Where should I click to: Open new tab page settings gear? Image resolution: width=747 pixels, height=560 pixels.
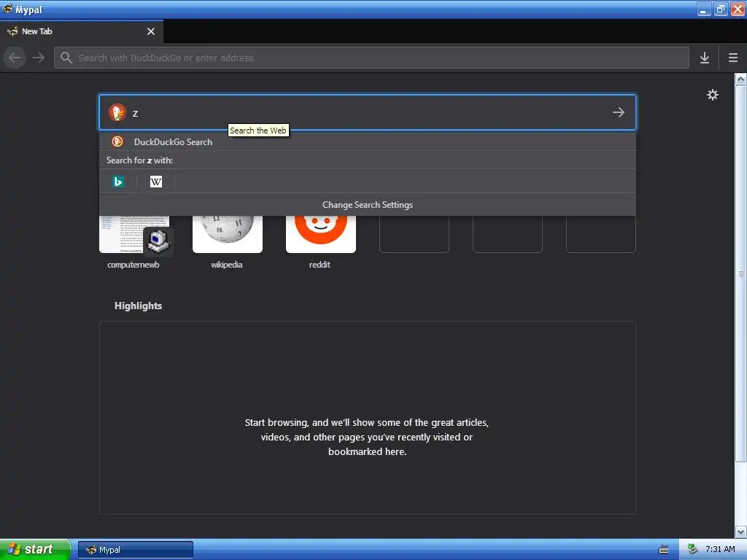tap(712, 95)
